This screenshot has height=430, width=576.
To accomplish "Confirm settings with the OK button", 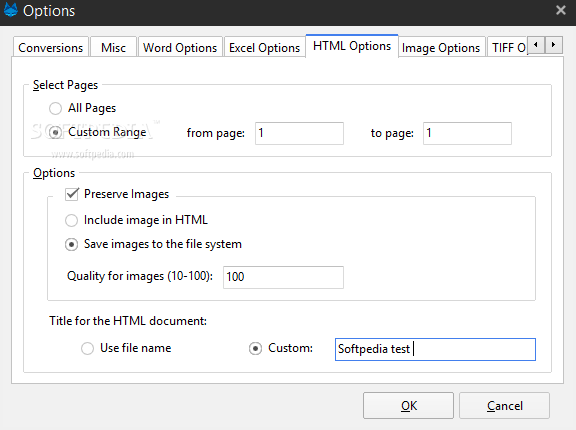I will pos(408,406).
